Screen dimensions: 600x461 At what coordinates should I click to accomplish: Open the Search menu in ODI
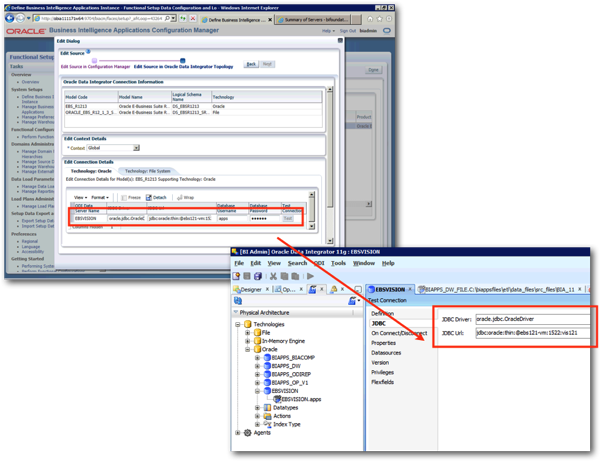click(x=297, y=263)
